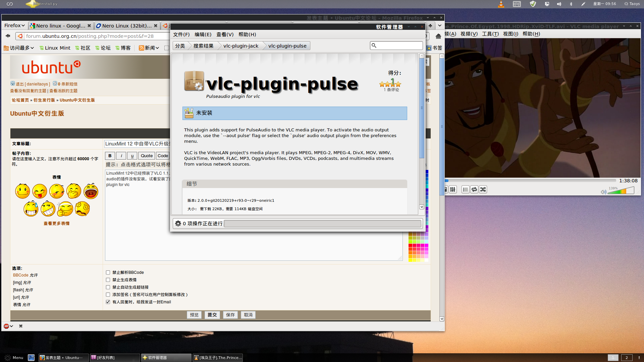Click display settings tray icon

(x=547, y=4)
